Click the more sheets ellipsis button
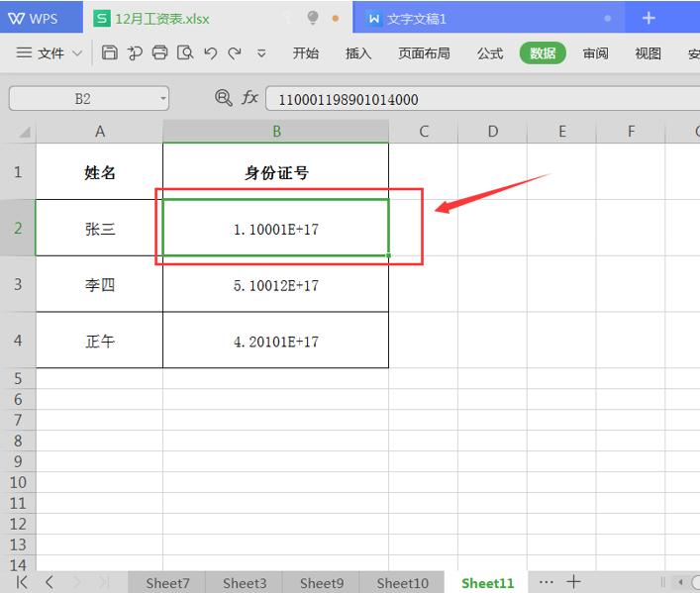Screen dimensions: 700x593 pyautogui.click(x=546, y=582)
